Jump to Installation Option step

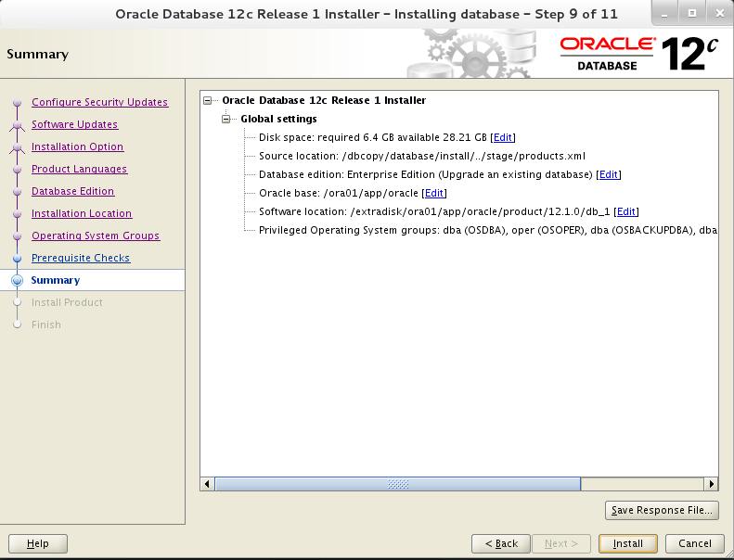point(77,146)
